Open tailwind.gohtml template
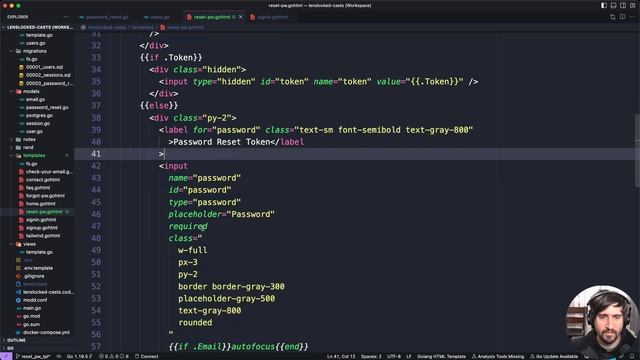 [x=43, y=236]
